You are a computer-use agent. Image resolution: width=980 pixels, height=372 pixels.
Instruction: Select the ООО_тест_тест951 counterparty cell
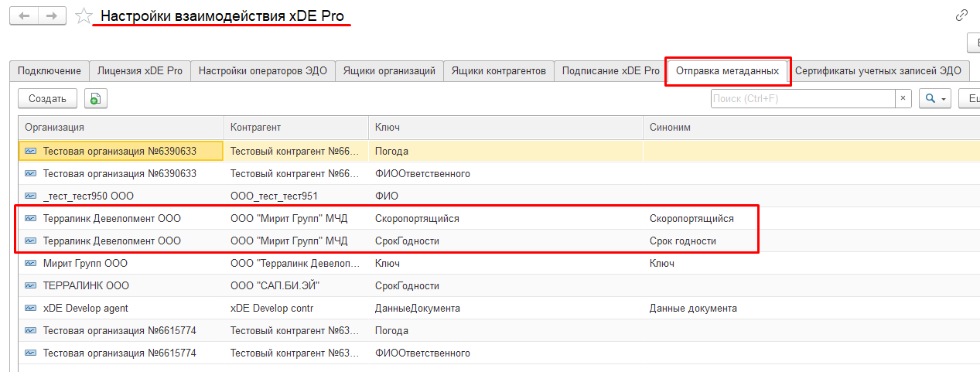pos(296,196)
